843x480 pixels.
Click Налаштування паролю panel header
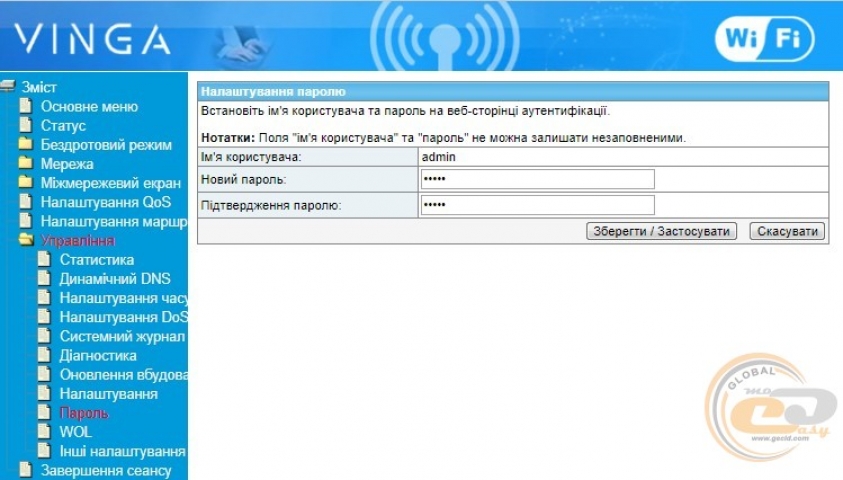pyautogui.click(x=513, y=91)
